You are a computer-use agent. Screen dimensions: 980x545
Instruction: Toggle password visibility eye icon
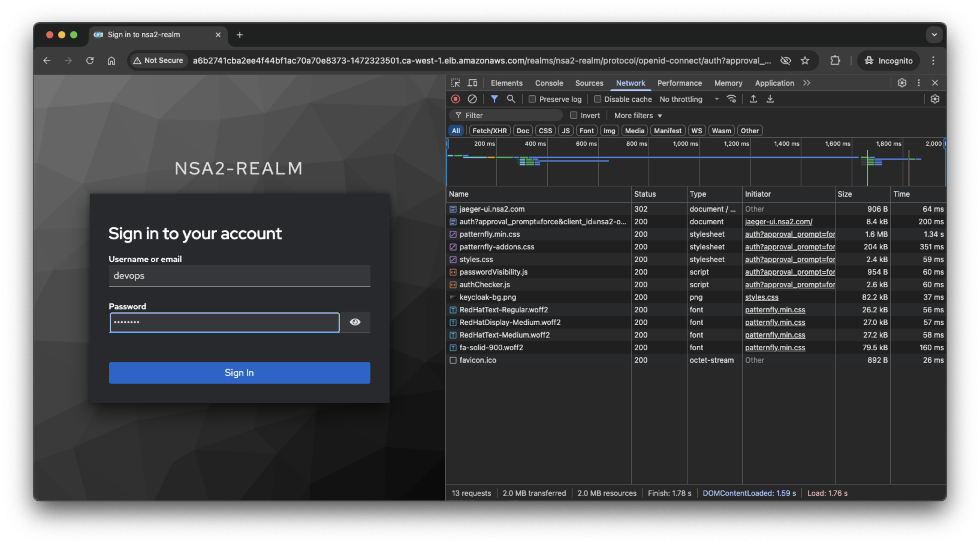(x=355, y=322)
